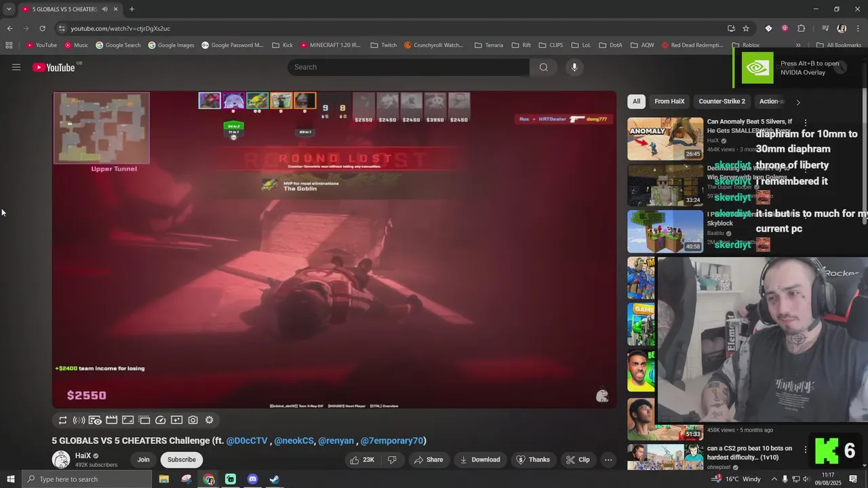Click the loop icon under the video
868x488 pixels.
(62, 420)
